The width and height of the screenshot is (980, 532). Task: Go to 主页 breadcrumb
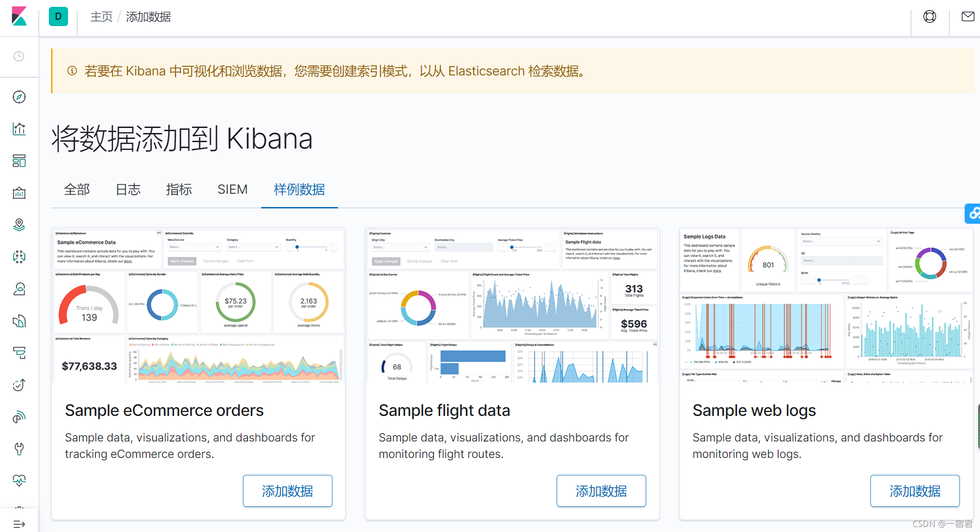coord(101,17)
